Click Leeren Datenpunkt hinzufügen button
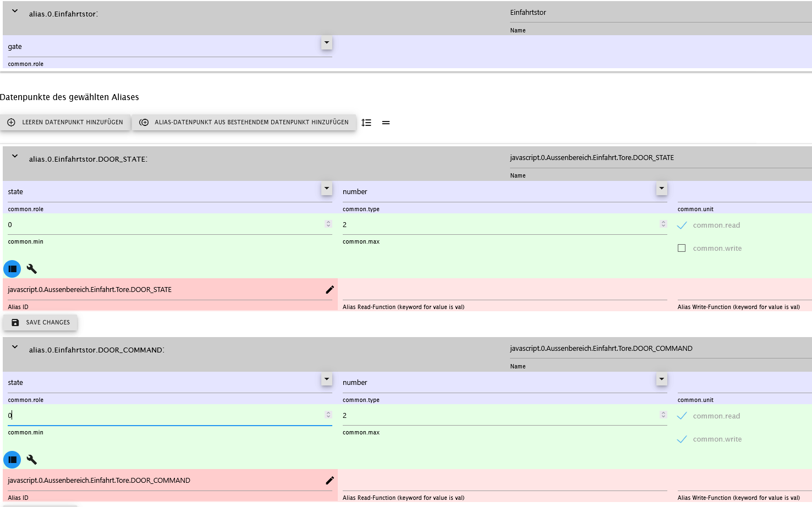The height and width of the screenshot is (507, 812). (x=65, y=123)
